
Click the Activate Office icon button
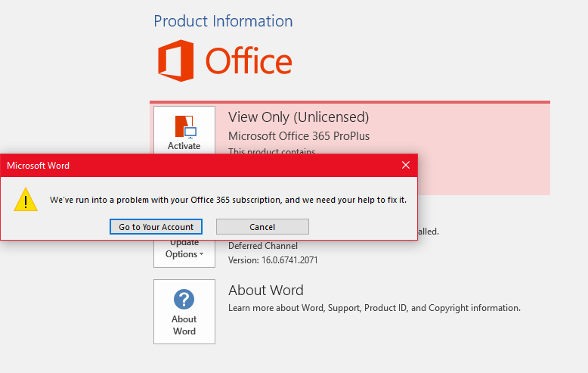(184, 130)
